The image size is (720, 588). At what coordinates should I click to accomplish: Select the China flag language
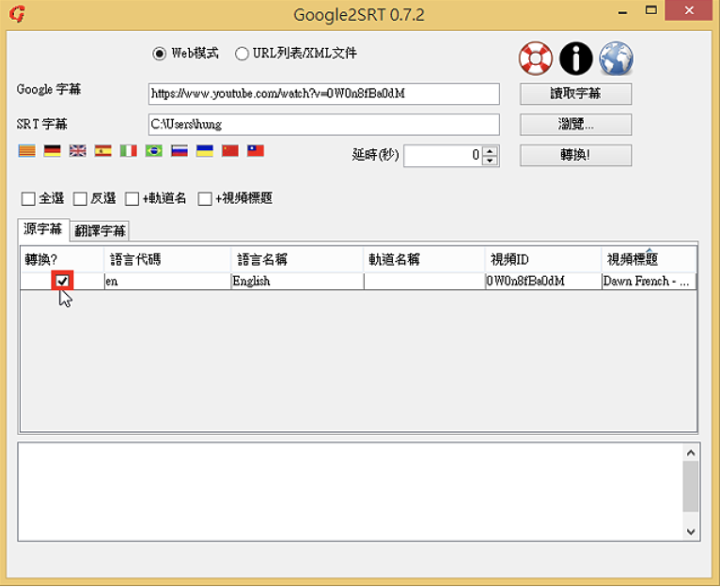coord(230,150)
